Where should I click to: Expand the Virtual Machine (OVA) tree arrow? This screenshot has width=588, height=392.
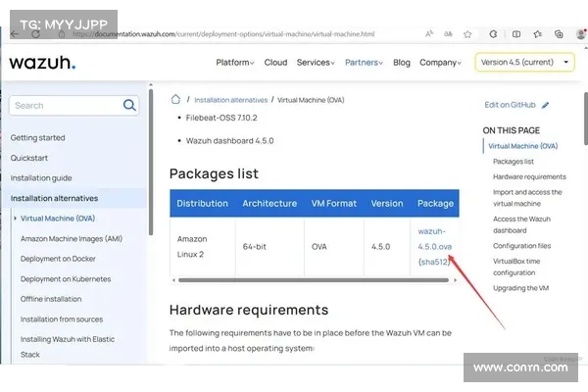(15, 219)
